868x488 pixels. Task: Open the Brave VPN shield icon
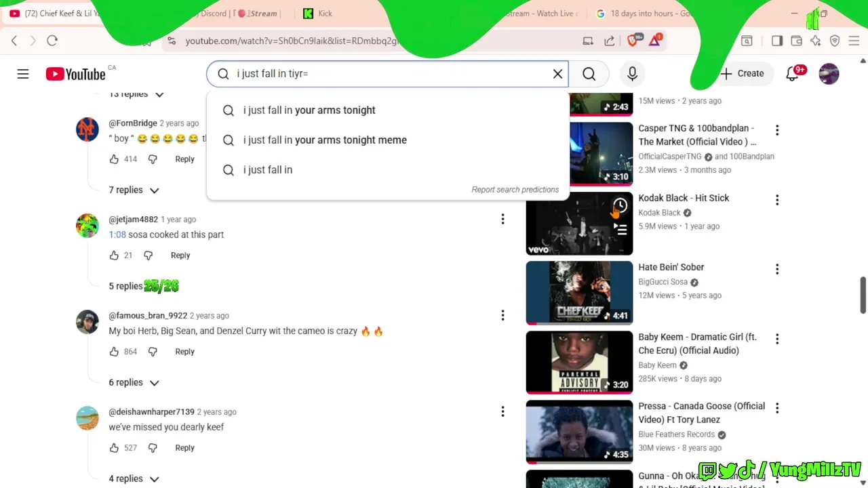click(835, 41)
